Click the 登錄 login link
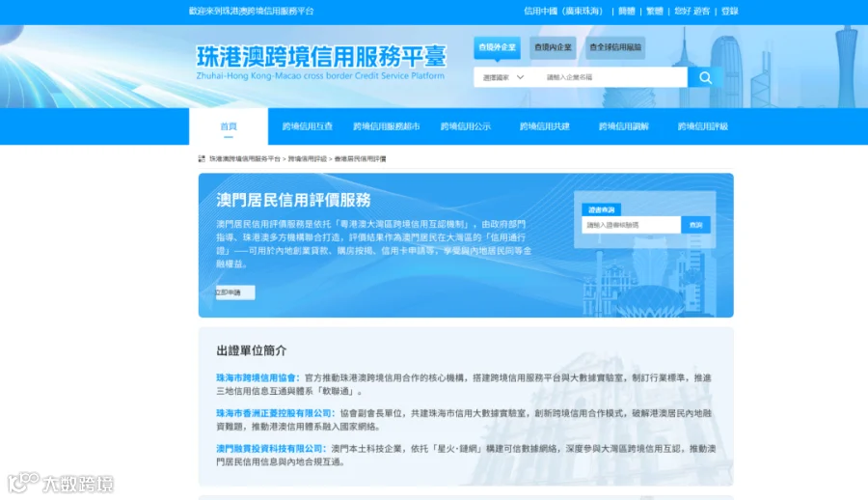Screen dimensions: 868x500 pos(730,11)
